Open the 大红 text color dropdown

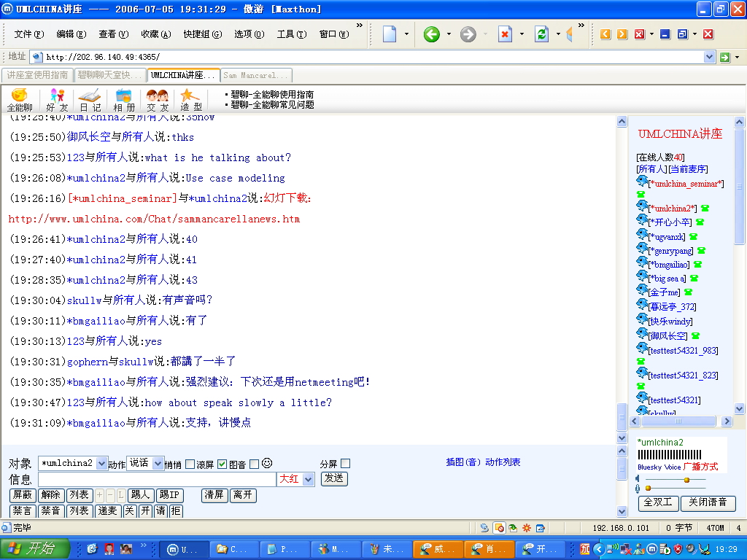coord(309,479)
